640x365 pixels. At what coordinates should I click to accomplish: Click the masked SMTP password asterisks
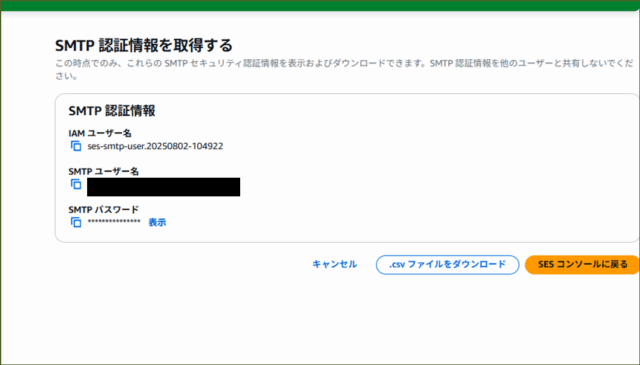(114, 222)
